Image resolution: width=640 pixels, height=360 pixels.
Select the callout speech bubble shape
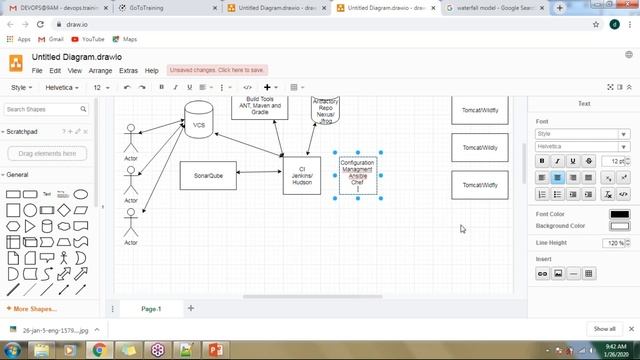[47, 258]
